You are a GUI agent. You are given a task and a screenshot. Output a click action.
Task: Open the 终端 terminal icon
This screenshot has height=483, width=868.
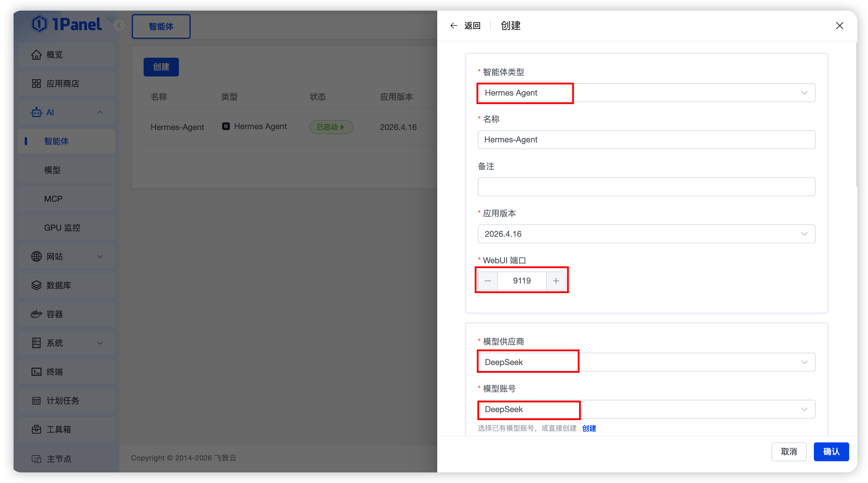36,372
